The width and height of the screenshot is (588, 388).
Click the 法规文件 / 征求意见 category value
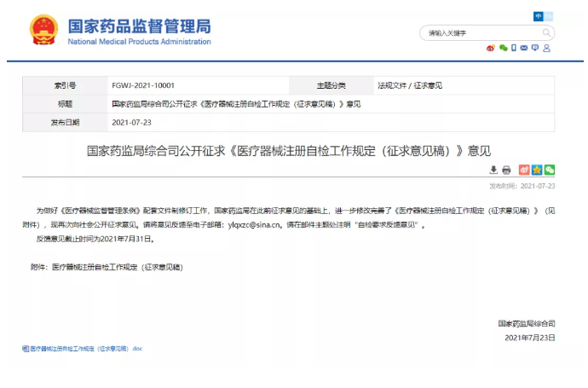[410, 85]
